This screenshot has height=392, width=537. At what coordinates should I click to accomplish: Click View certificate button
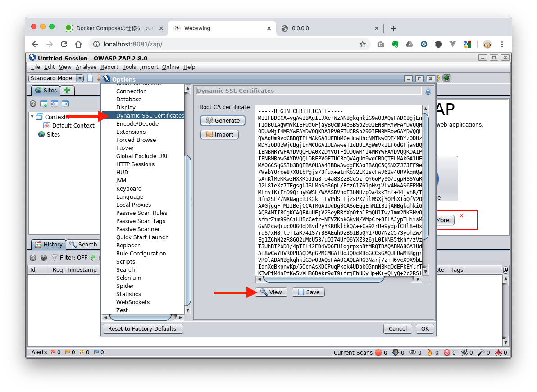pyautogui.click(x=271, y=292)
